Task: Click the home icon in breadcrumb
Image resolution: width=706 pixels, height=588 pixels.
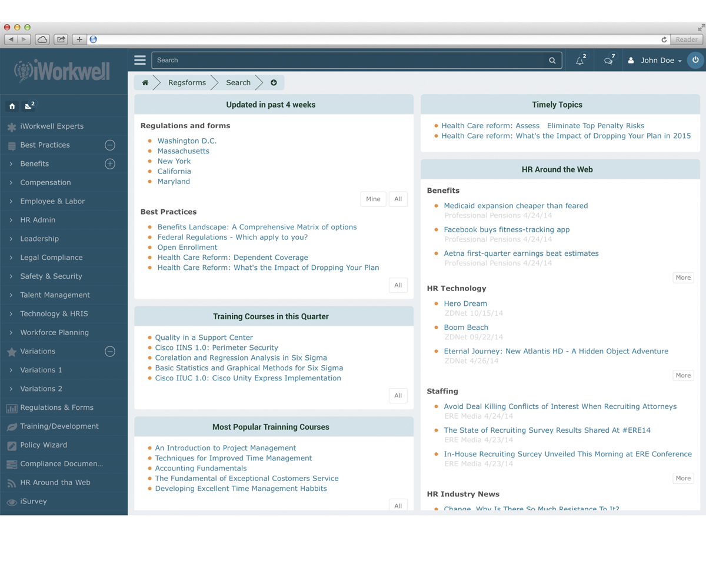Action: coord(145,83)
